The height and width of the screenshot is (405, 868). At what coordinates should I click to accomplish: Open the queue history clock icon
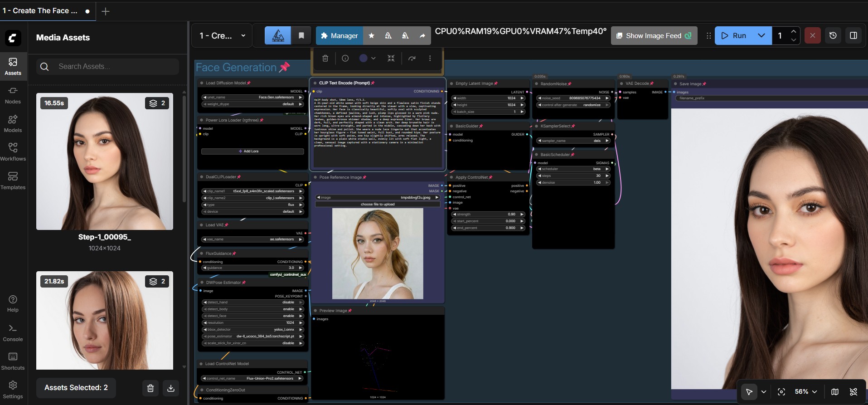click(x=833, y=35)
